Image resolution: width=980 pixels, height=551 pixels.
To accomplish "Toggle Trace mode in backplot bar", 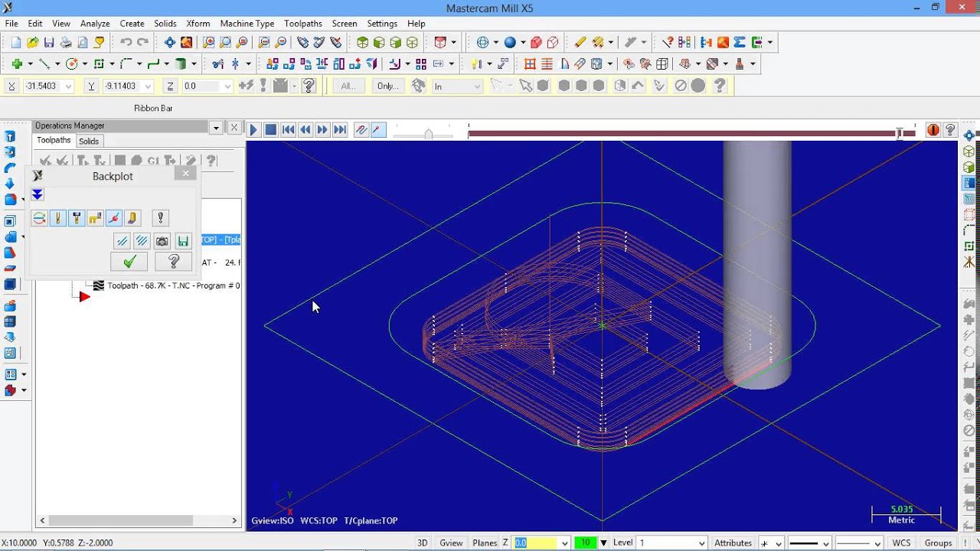I will click(x=361, y=130).
